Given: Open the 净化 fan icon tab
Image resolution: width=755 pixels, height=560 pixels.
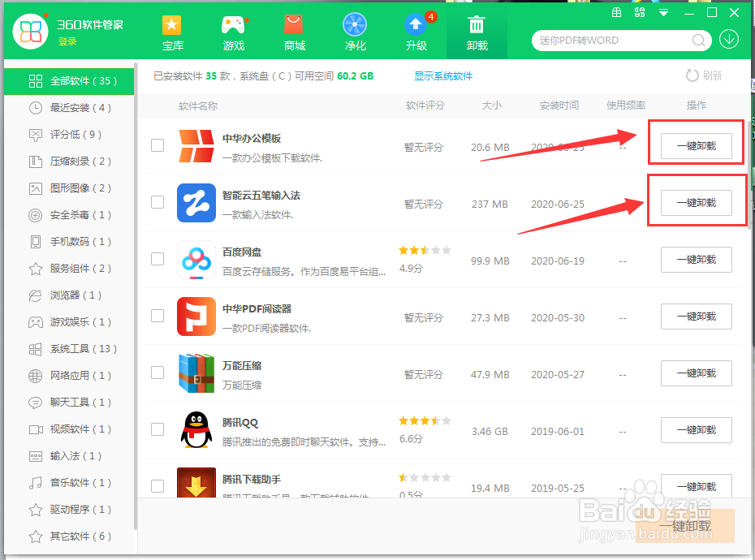Looking at the screenshot, I should [x=355, y=33].
